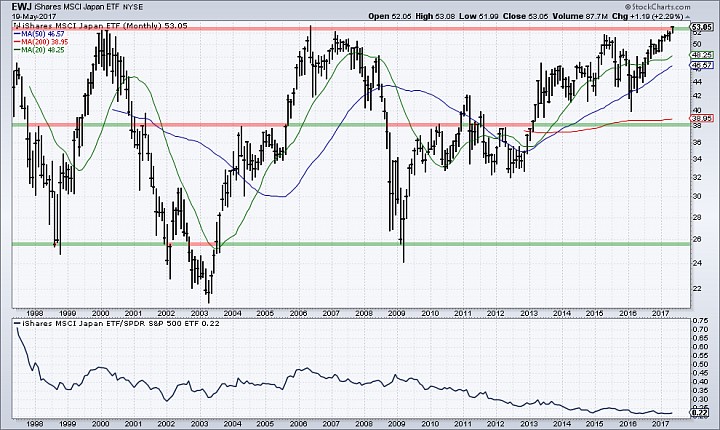Click the 22 label on the price axis
This screenshot has height=430, width=720.
coord(697,289)
